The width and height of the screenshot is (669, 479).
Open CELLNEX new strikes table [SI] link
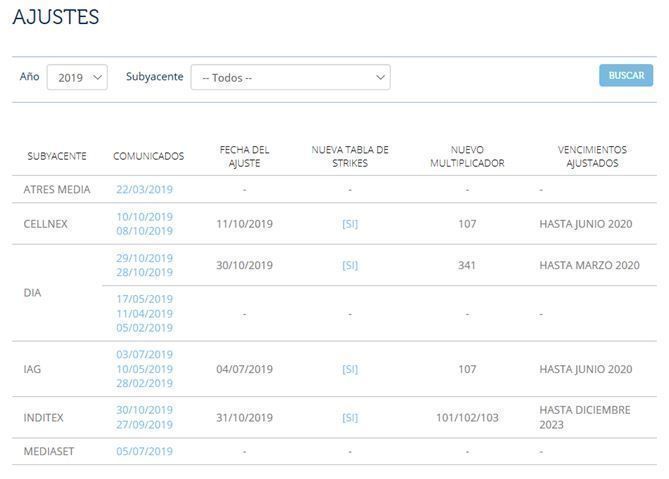(350, 224)
